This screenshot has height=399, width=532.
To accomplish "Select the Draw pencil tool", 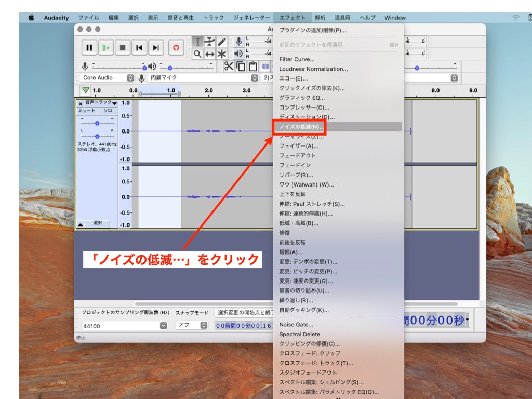I will [x=222, y=42].
